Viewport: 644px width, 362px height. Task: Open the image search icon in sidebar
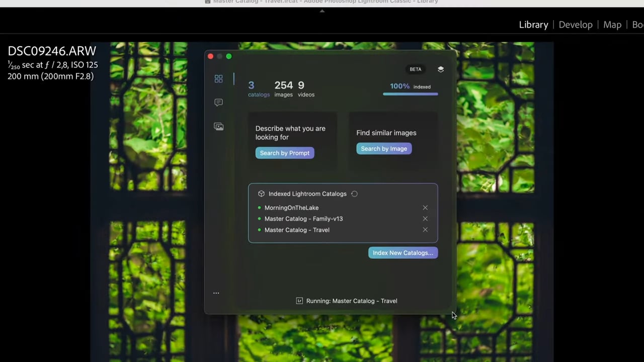218,127
